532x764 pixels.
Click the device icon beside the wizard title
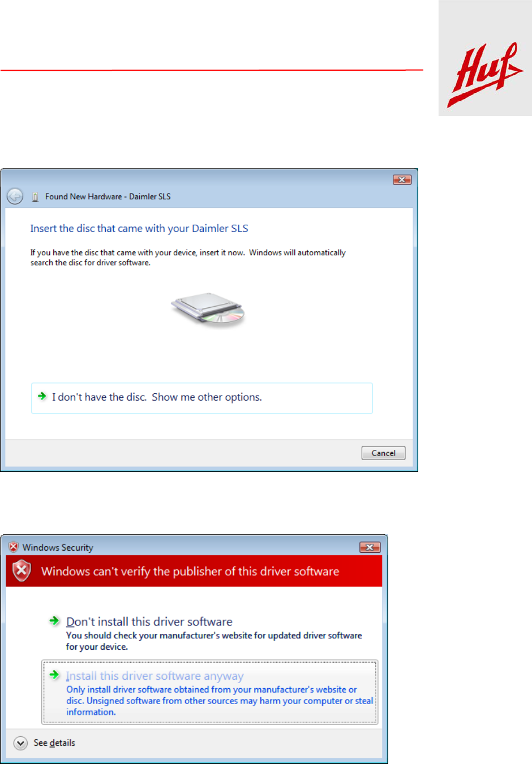(35, 197)
